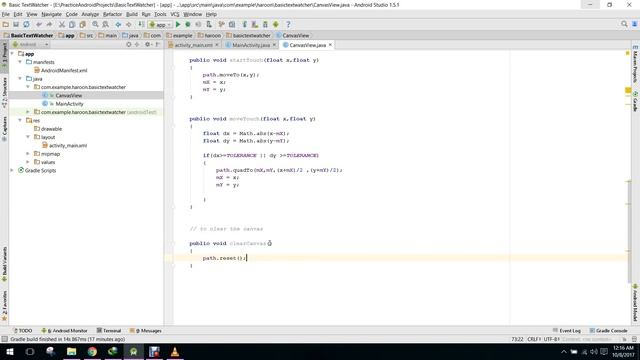This screenshot has height=360, width=640.
Task: Click the Redo arrow in the toolbar
Action: pos(49,24)
